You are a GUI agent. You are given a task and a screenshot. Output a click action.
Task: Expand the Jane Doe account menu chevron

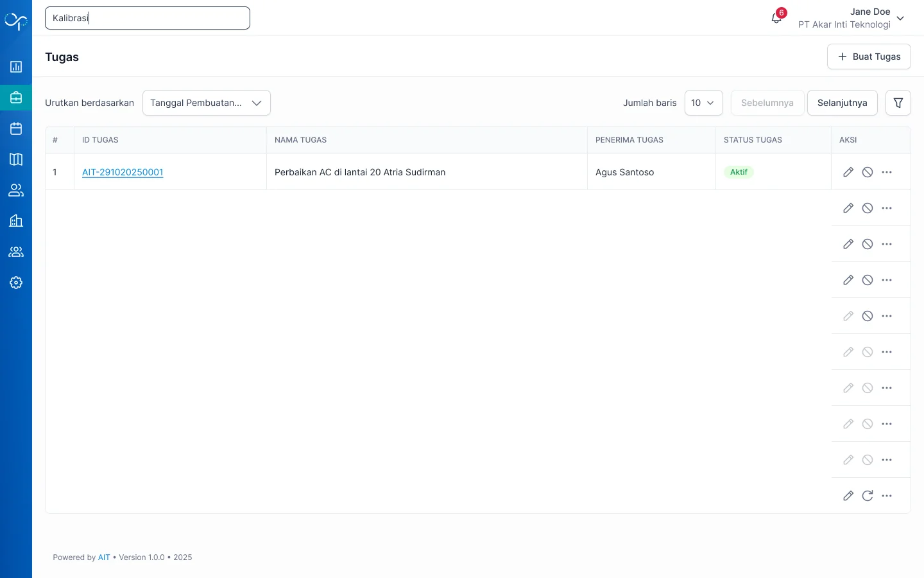tap(900, 18)
